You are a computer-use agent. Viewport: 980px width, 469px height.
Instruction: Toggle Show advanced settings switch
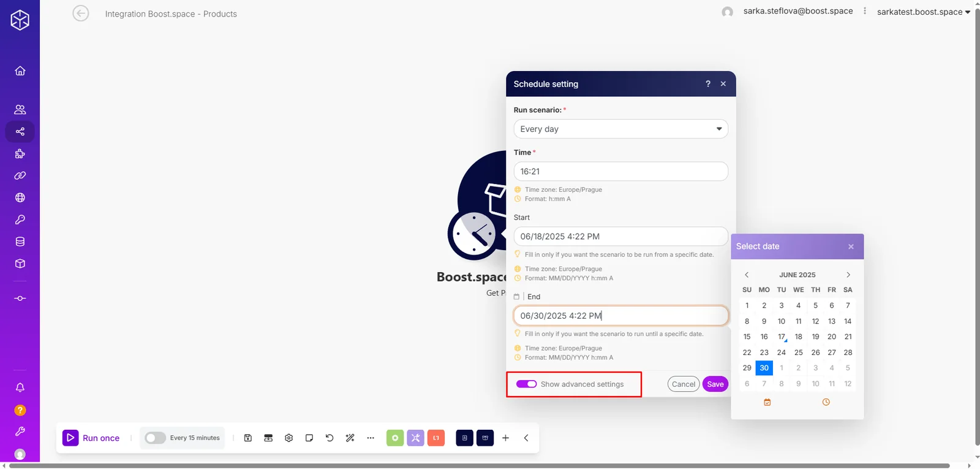click(x=526, y=384)
